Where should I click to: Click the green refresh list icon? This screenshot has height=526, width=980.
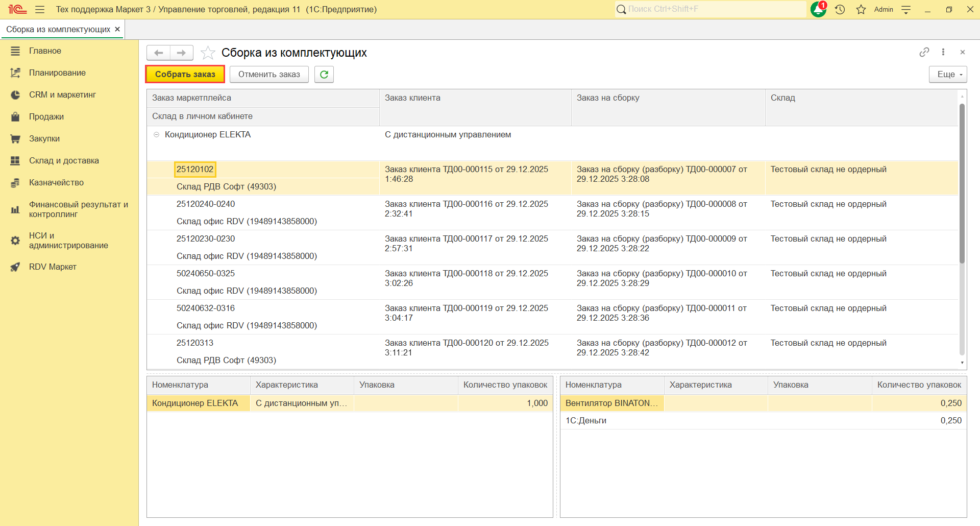[324, 75]
